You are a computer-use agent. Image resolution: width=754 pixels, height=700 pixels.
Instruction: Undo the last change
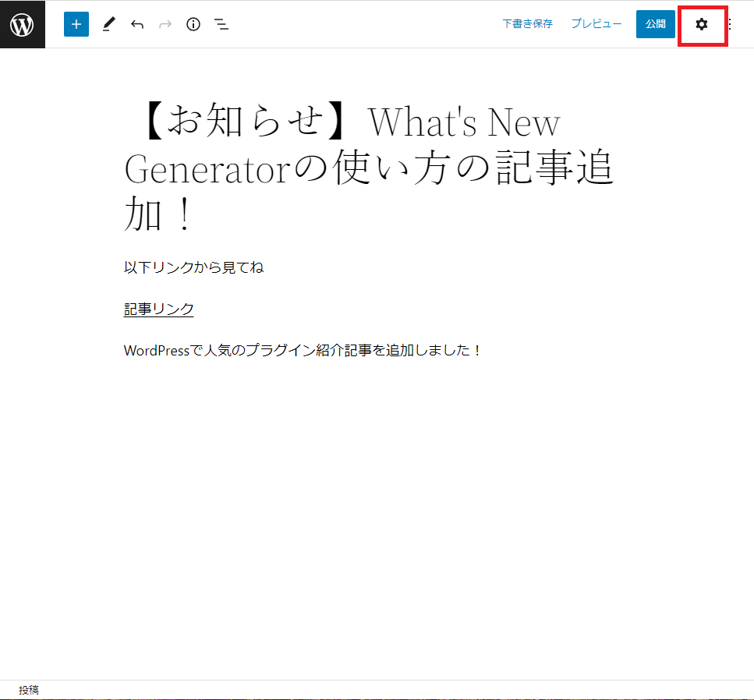pos(137,24)
